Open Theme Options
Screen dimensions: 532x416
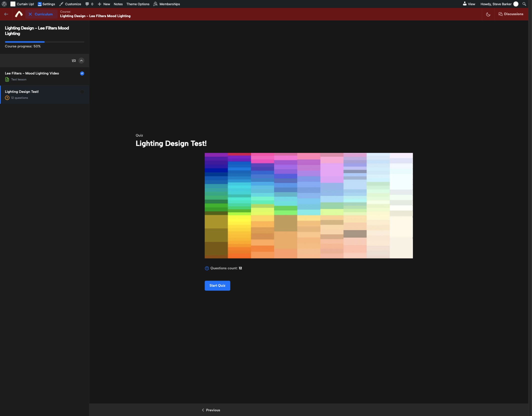138,4
